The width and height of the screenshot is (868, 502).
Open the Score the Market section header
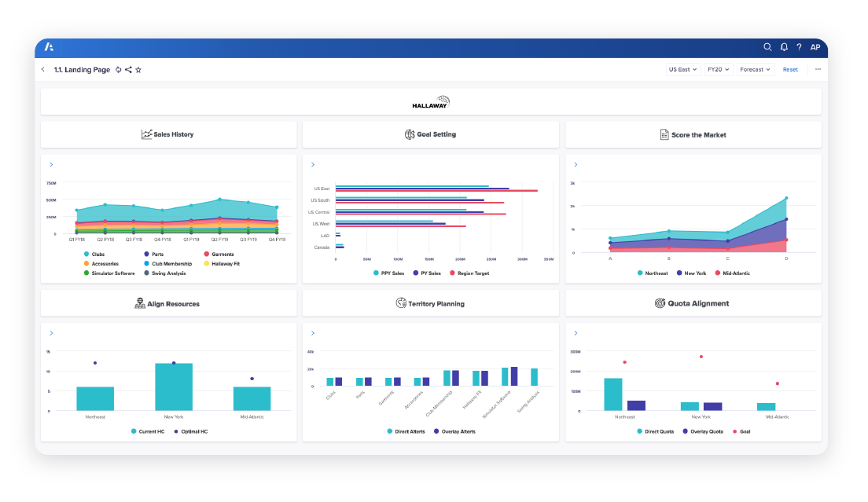693,134
